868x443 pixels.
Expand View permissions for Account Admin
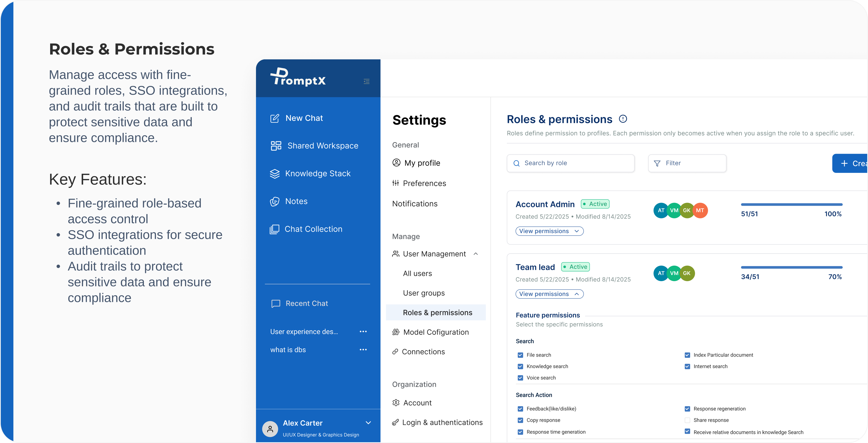549,231
